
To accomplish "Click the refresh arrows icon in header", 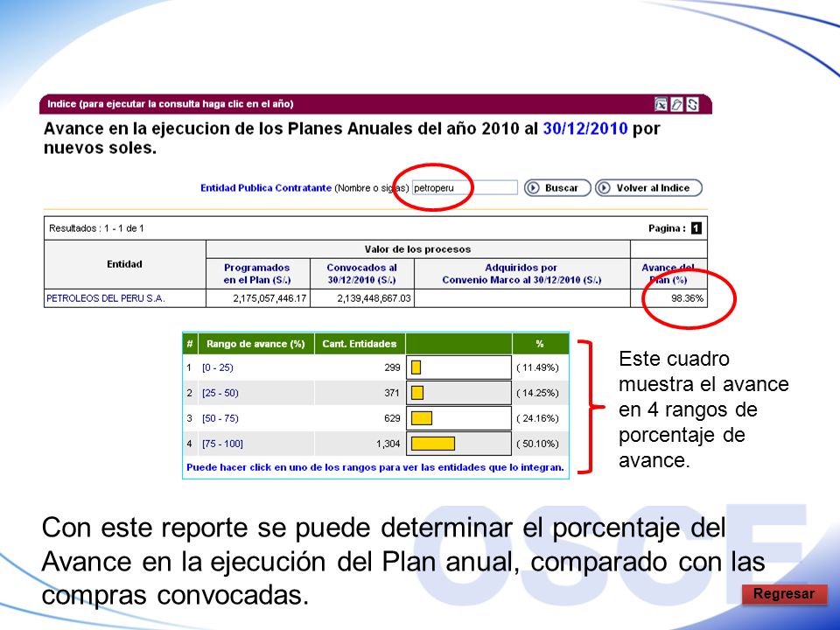I will [692, 104].
